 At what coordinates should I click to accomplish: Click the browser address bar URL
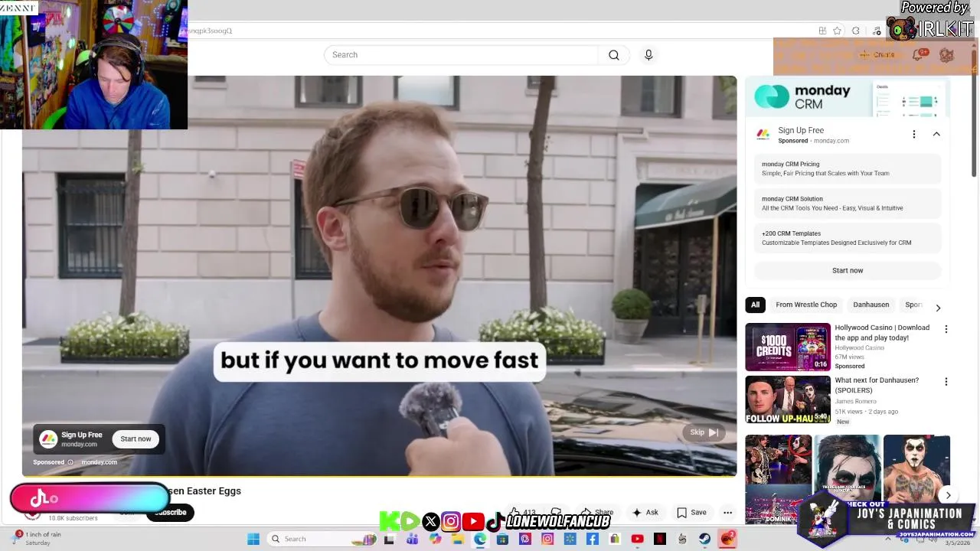(x=208, y=31)
